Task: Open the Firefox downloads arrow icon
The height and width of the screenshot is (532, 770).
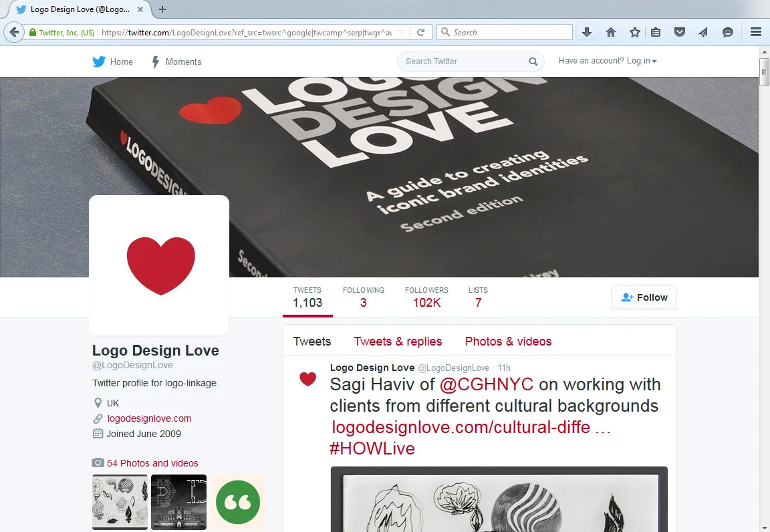Action: point(586,33)
